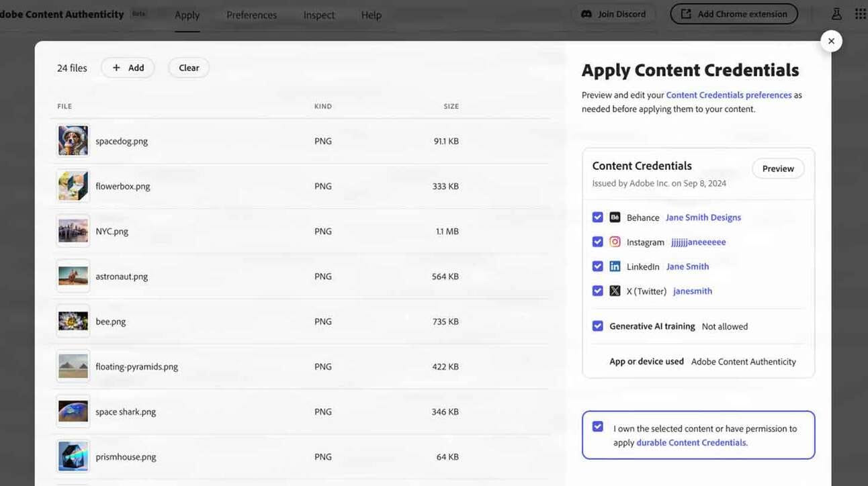
Task: Toggle the Generative AI training checkbox
Action: pos(597,326)
